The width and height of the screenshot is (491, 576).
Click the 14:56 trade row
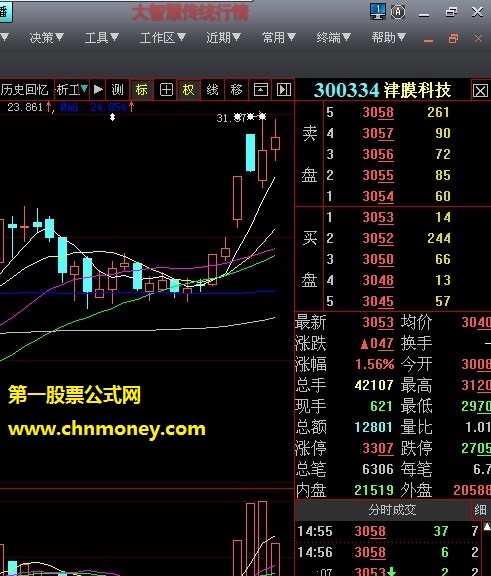click(388, 552)
